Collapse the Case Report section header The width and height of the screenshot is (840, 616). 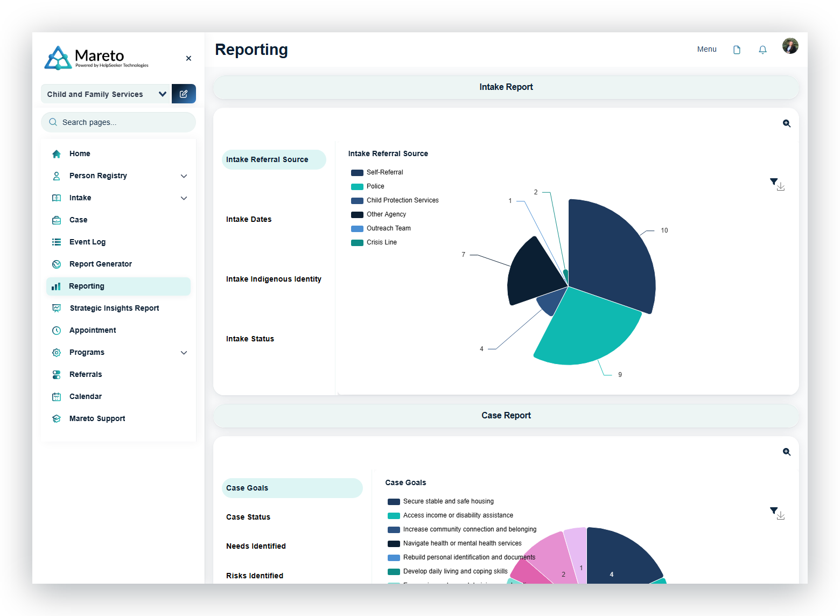[506, 416]
